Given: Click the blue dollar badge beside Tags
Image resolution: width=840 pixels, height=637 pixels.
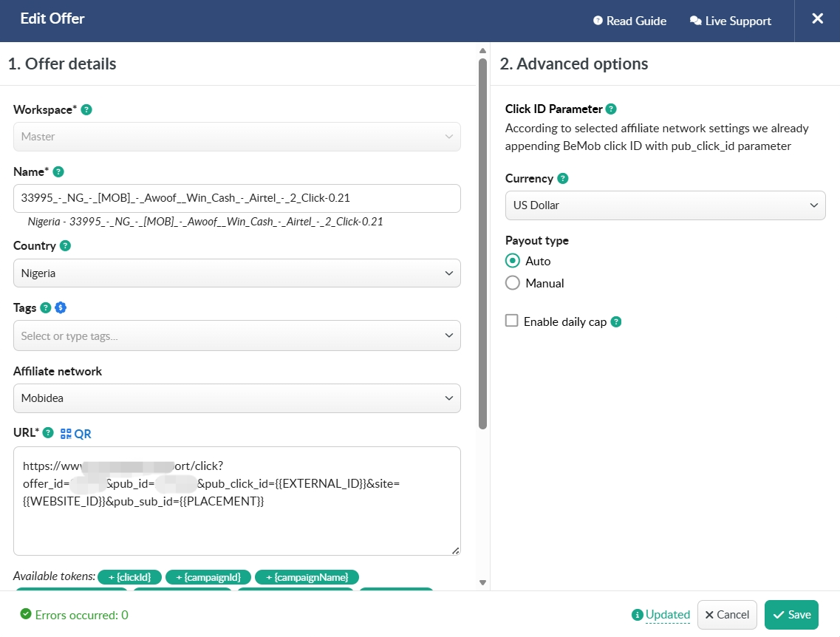Looking at the screenshot, I should point(61,308).
